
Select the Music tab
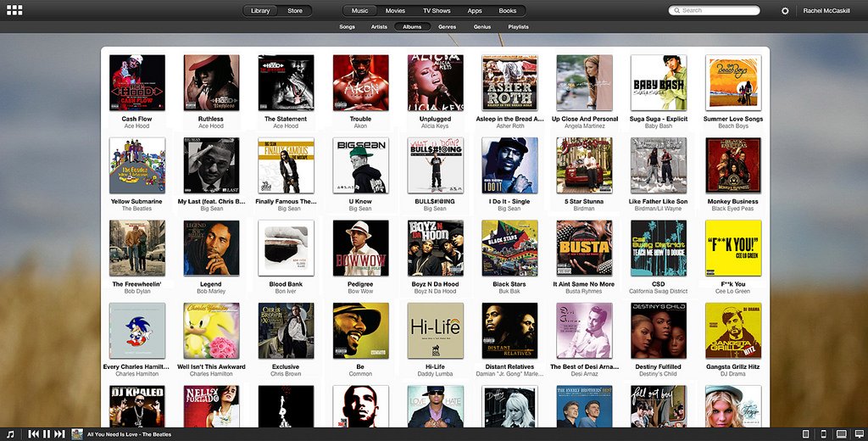click(359, 10)
